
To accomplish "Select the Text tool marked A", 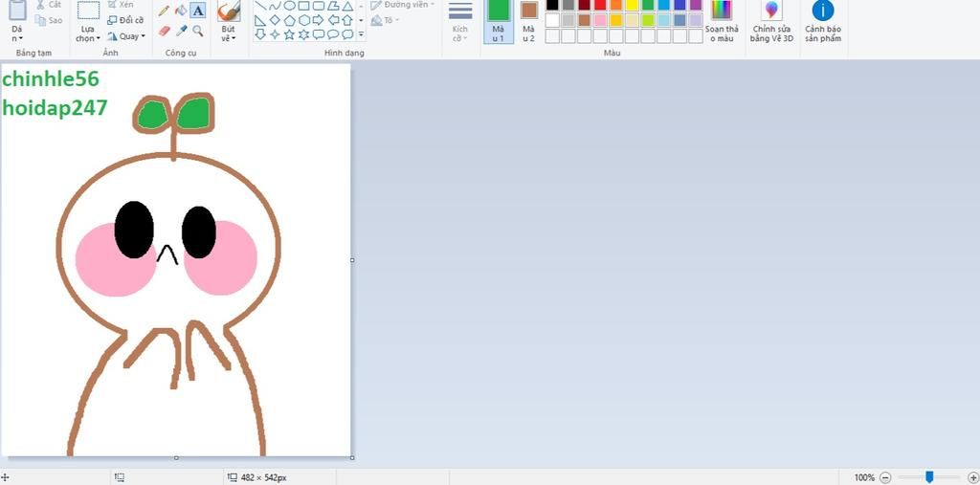I will point(198,11).
